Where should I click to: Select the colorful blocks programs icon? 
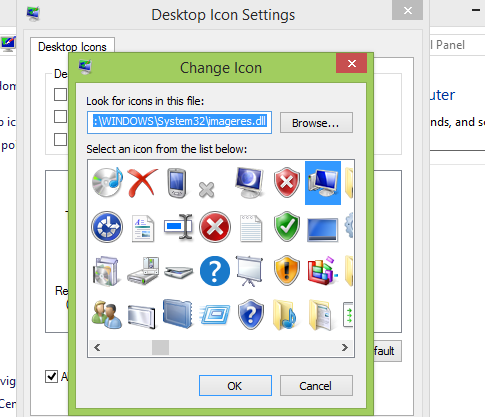[322, 271]
